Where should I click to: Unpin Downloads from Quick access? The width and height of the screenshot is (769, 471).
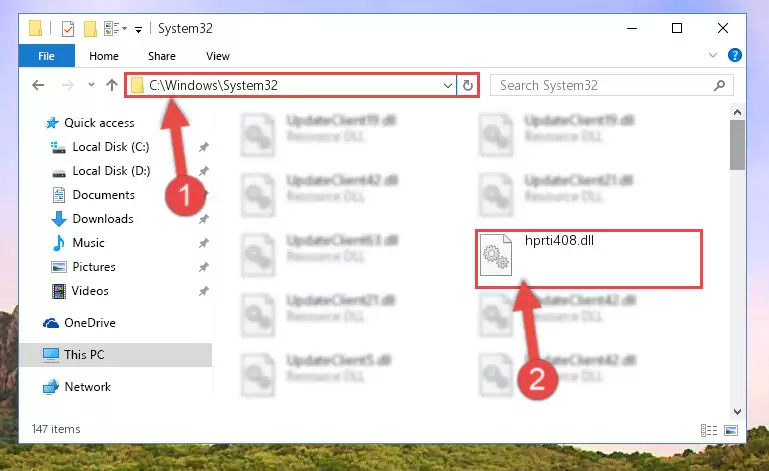point(204,219)
